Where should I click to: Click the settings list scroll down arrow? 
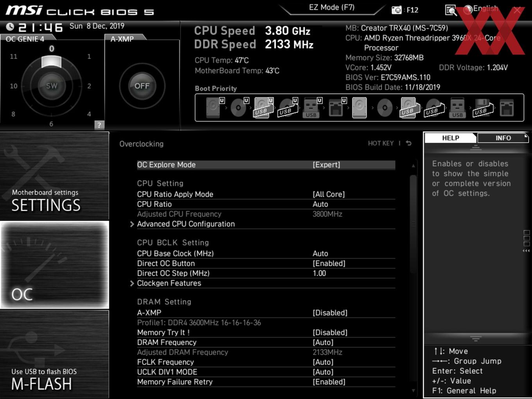413,390
